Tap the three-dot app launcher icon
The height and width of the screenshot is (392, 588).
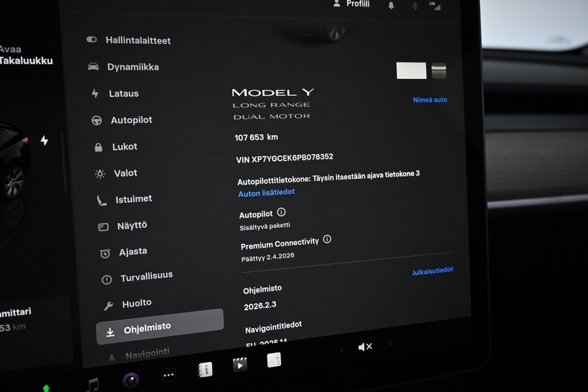click(x=169, y=375)
